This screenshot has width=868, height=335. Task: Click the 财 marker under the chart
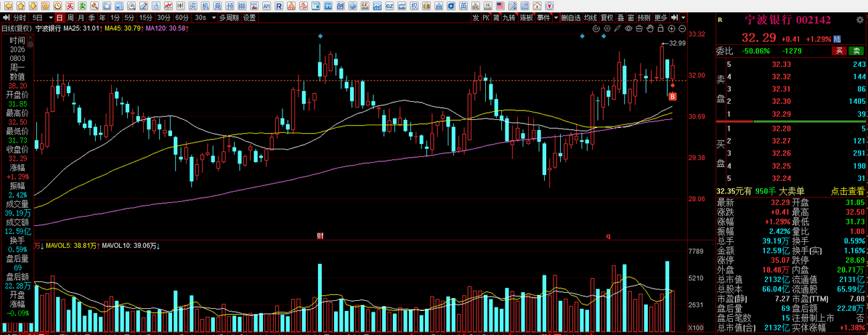click(320, 236)
